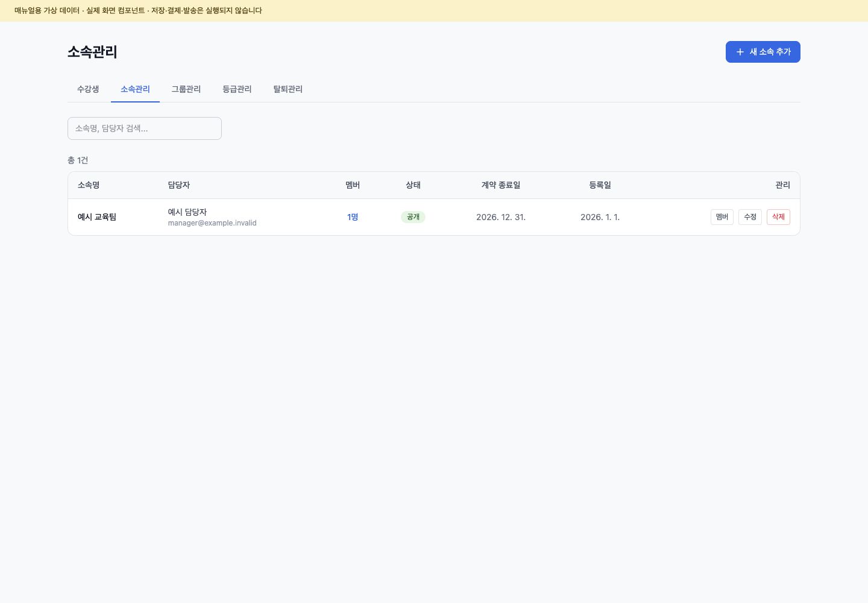This screenshot has width=868, height=603.
Task: Click the 멤버 column header
Action: pyautogui.click(x=353, y=185)
